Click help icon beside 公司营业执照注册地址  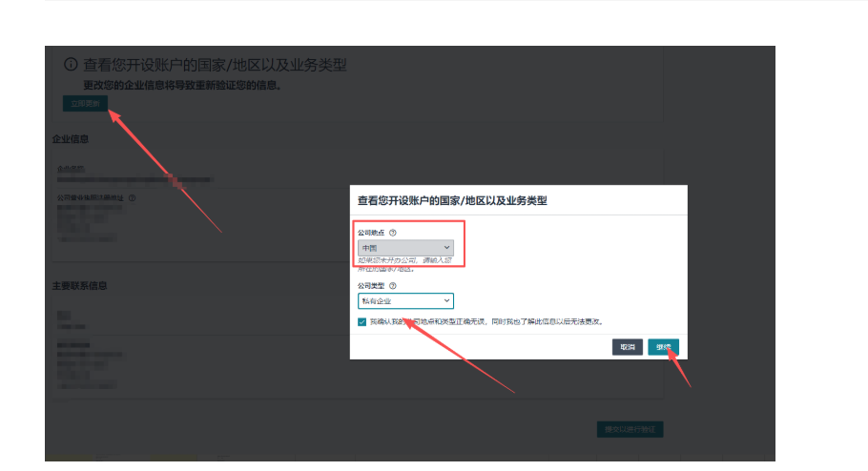[133, 198]
